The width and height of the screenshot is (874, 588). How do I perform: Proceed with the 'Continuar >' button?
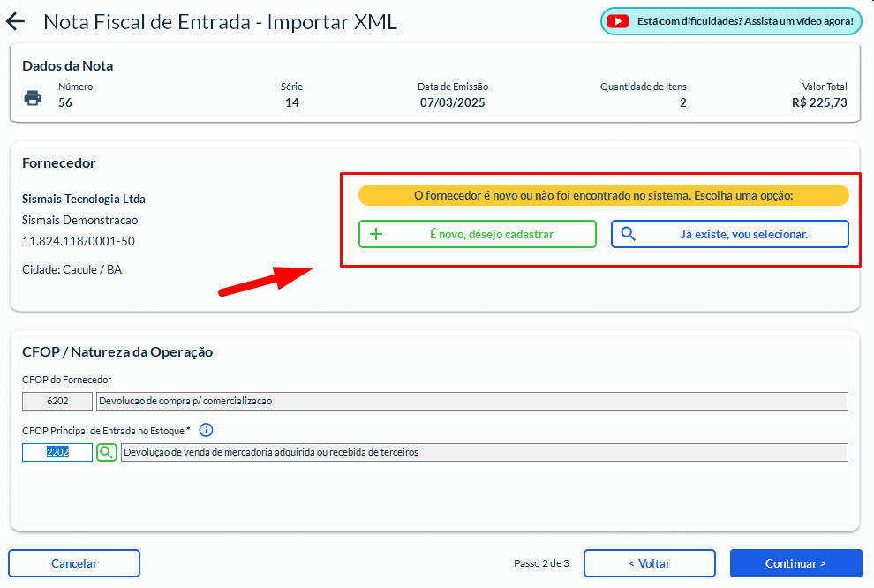click(795, 563)
